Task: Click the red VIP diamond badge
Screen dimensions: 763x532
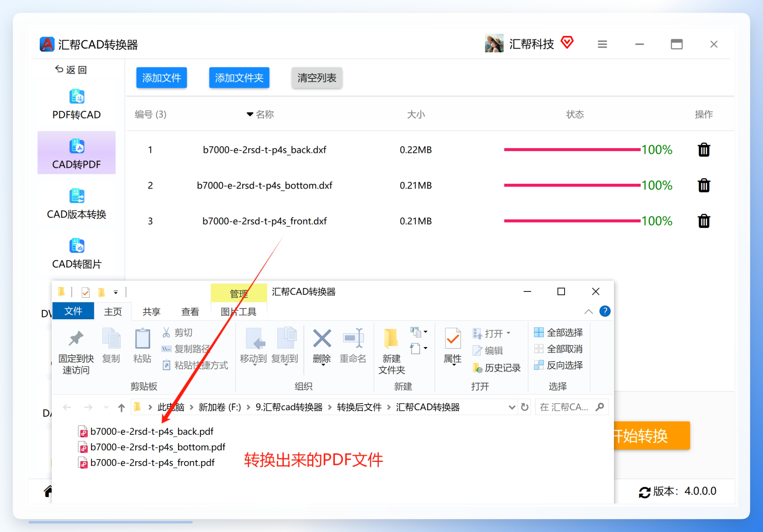Action: [x=567, y=42]
